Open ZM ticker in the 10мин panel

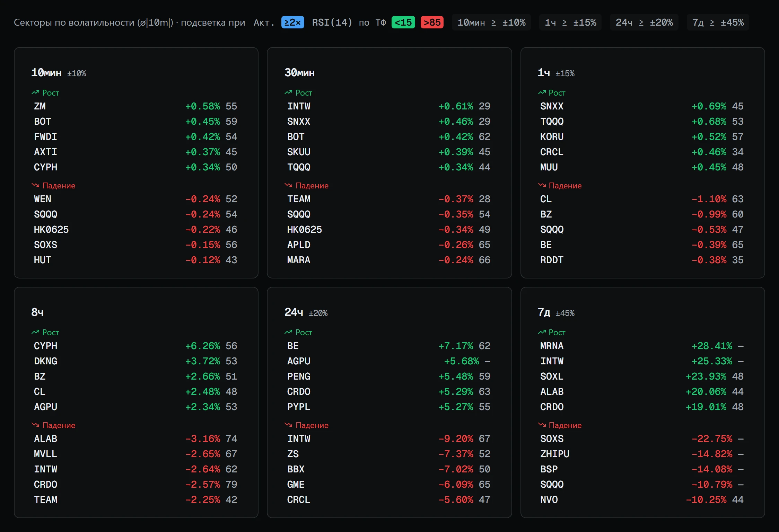coord(40,106)
